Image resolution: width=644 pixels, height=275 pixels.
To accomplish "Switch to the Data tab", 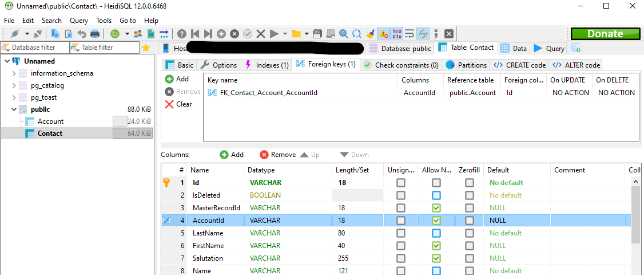I will 514,48.
